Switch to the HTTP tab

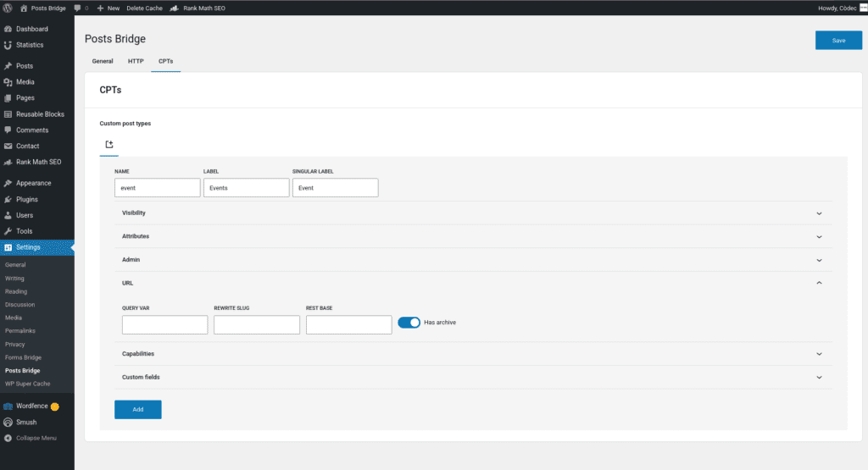(136, 62)
